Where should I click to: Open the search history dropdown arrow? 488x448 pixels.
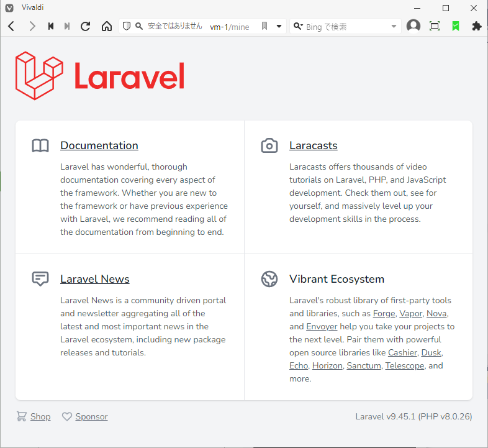pos(394,27)
